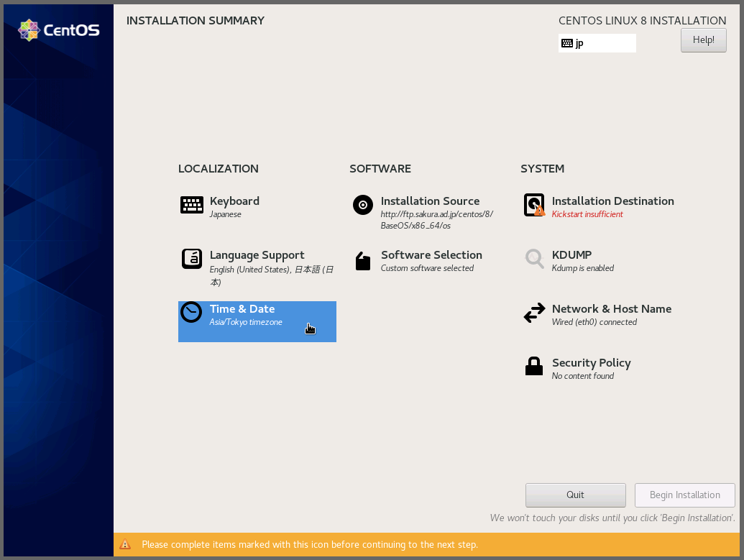The width and height of the screenshot is (744, 560).
Task: Click the Asia/Tokyo timezone text
Action: (x=246, y=322)
